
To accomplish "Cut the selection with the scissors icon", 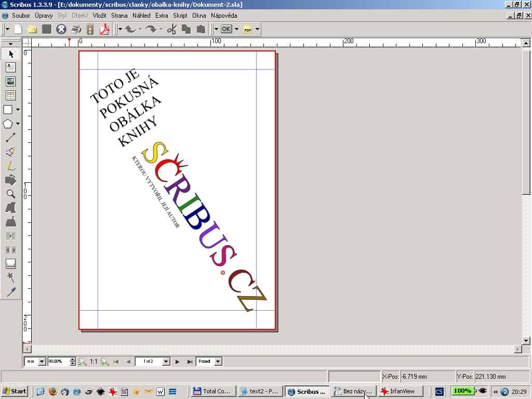I will pos(171,30).
